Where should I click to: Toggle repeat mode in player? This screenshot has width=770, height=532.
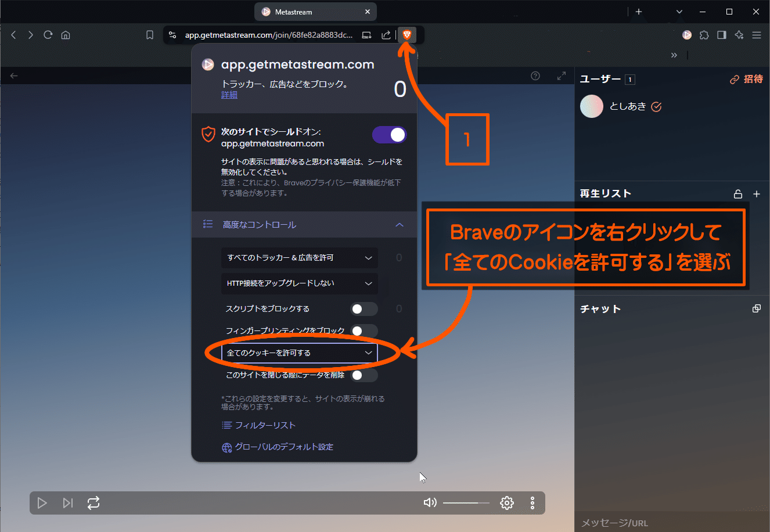[93, 503]
